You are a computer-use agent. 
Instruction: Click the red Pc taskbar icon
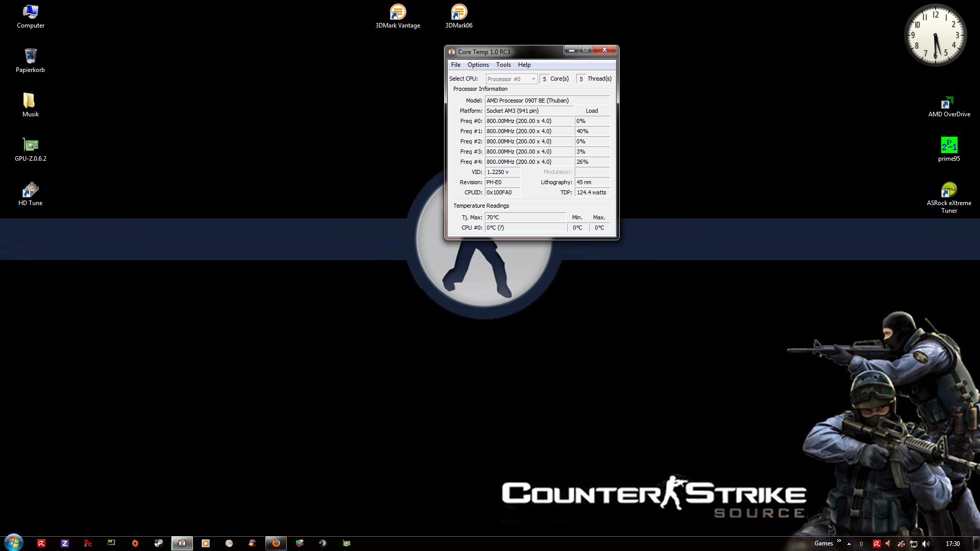pyautogui.click(x=88, y=543)
